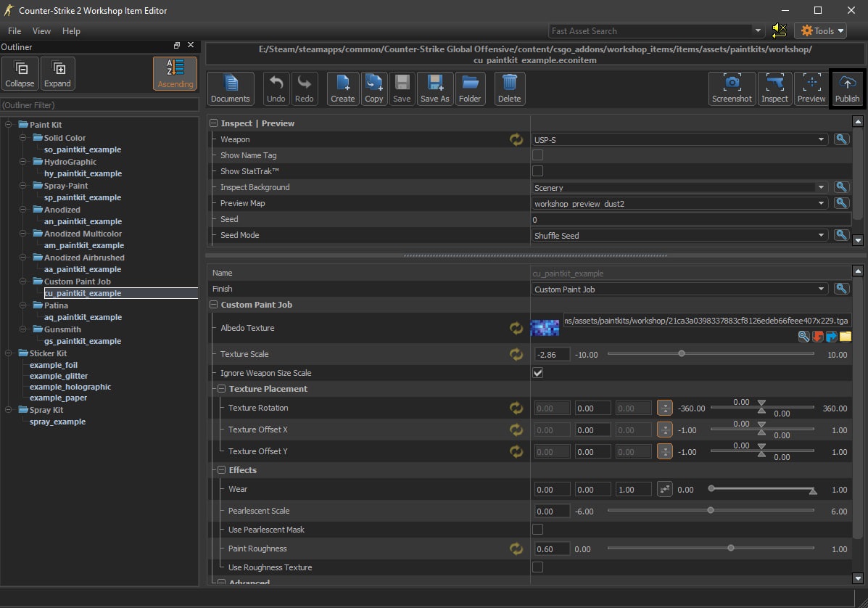Open the Preview Map dropdown
The width and height of the screenshot is (868, 608).
coord(679,204)
